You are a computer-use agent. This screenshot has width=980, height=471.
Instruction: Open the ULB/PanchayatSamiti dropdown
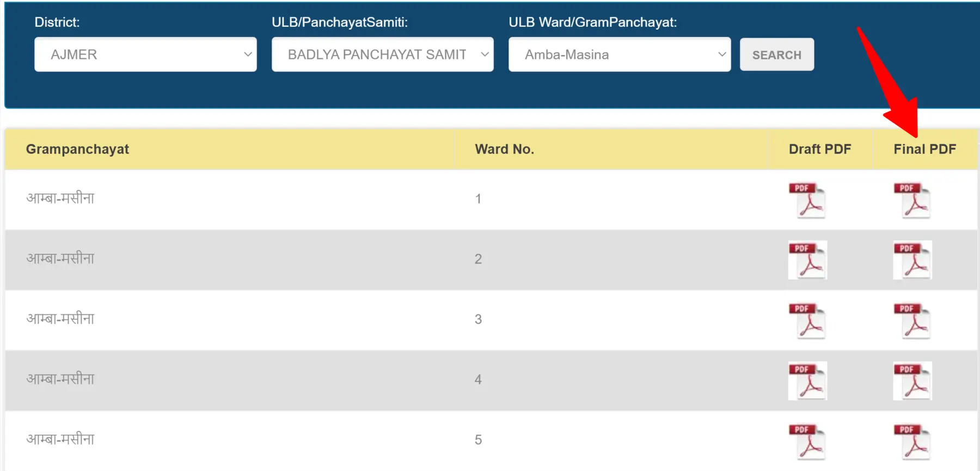click(x=383, y=54)
